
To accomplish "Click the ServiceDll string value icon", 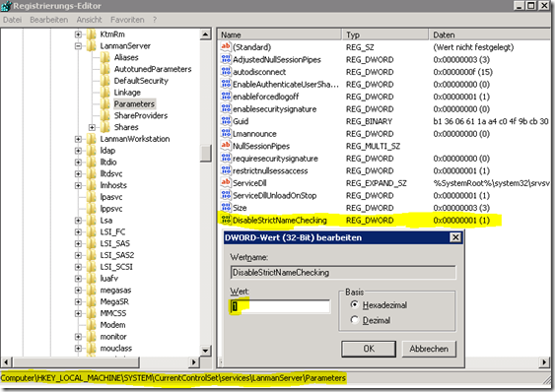I will 226,183.
